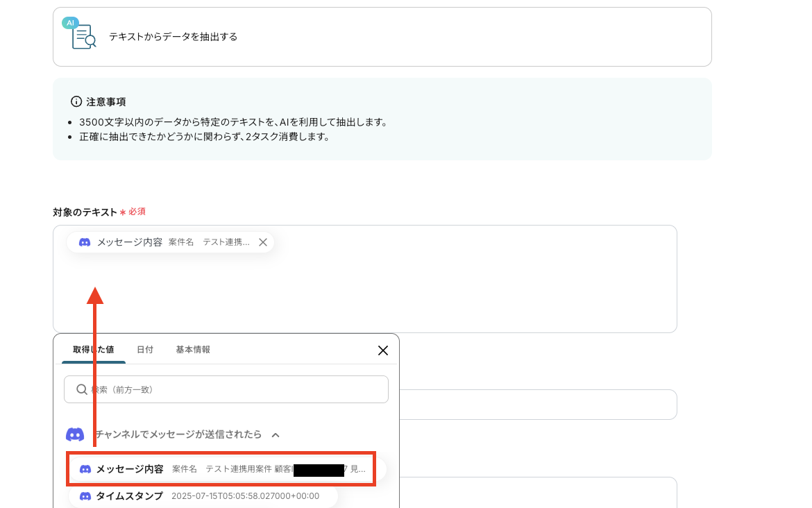This screenshot has height=508, width=812.
Task: Open the 日付 tab
Action: (x=145, y=350)
